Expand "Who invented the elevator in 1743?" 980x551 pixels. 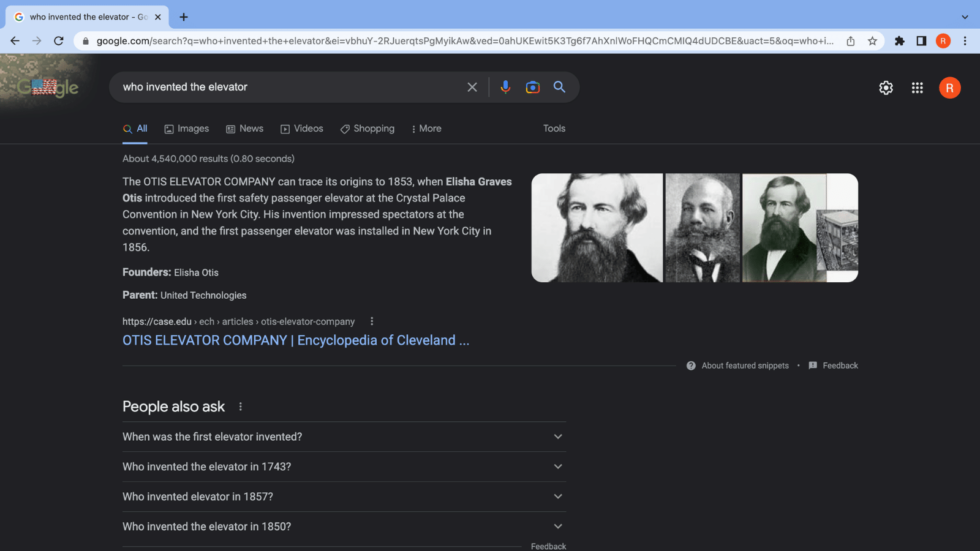click(x=558, y=467)
